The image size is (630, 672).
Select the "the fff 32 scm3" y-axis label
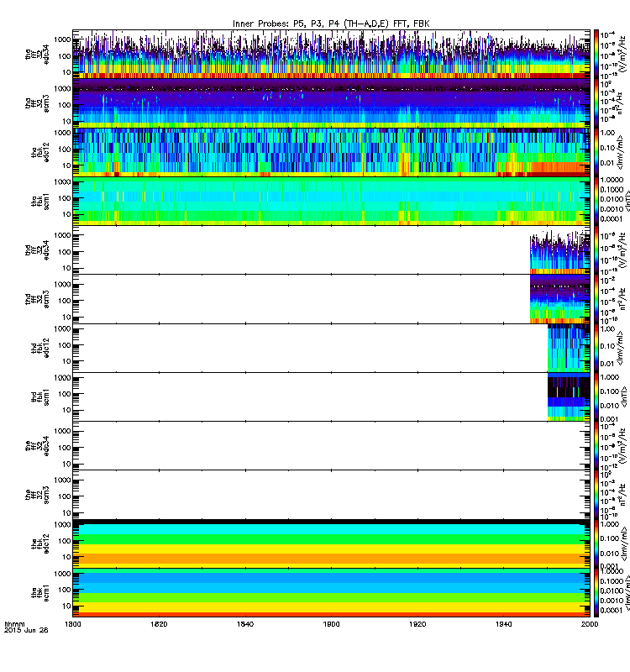click(x=37, y=495)
